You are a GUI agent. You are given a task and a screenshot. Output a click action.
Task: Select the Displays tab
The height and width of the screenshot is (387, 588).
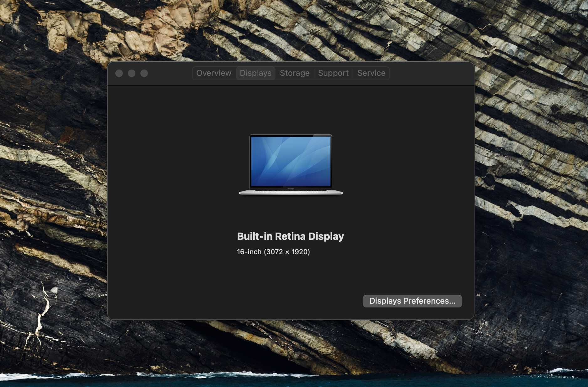[256, 73]
